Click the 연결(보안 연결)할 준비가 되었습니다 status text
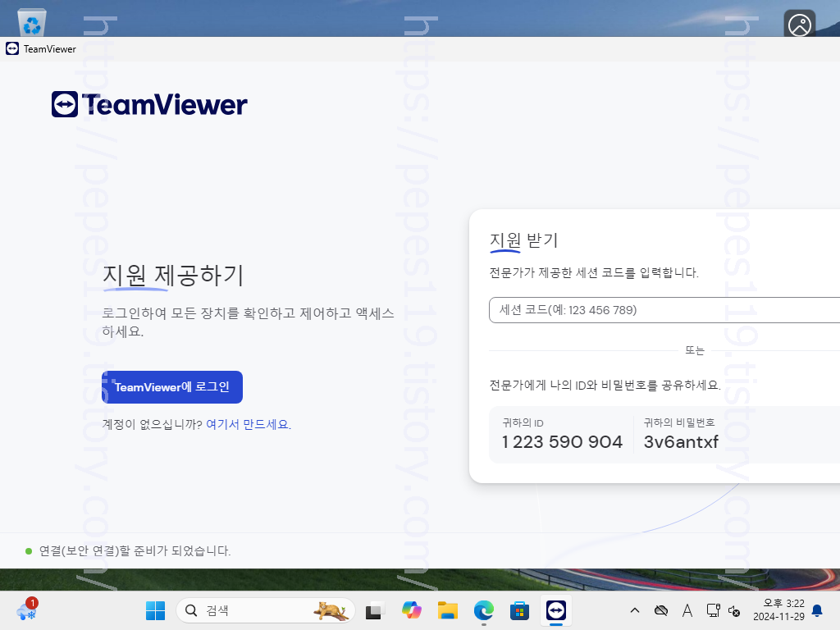This screenshot has height=630, width=840. 135,550
